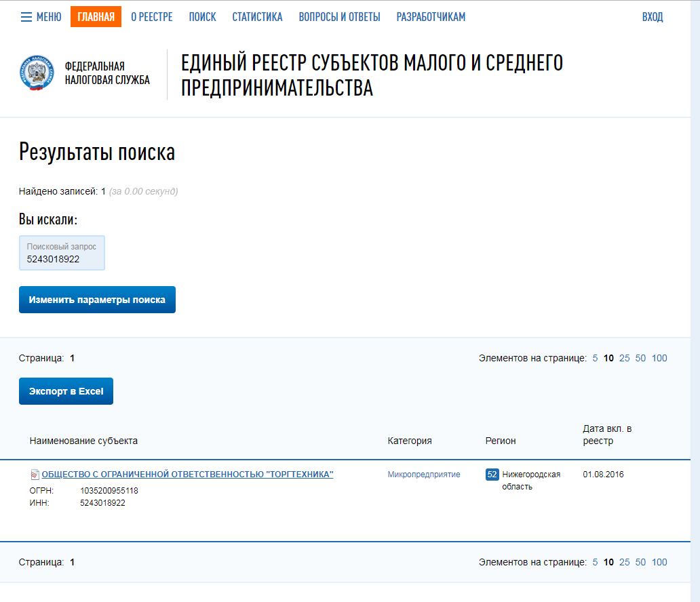The height and width of the screenshot is (602, 700).
Task: Select 10 items per page at bottom
Action: [608, 562]
